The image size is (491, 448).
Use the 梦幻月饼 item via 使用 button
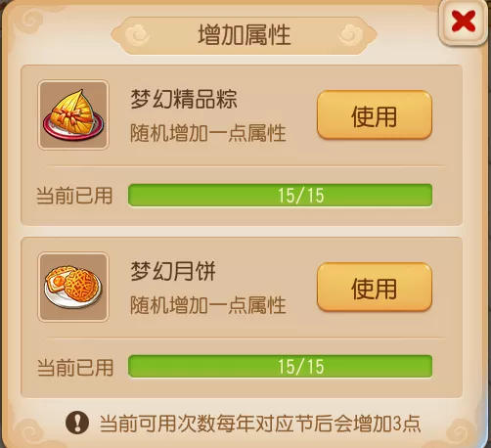coord(375,287)
